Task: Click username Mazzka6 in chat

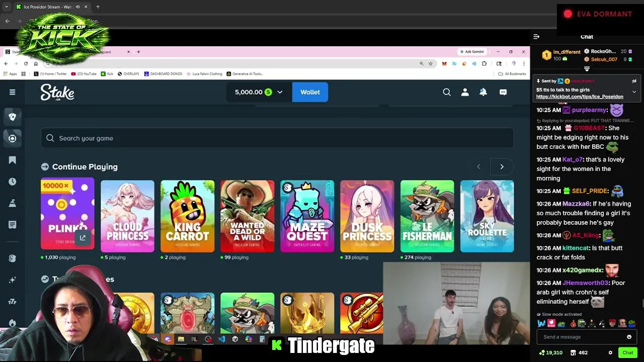Action: [x=576, y=204]
